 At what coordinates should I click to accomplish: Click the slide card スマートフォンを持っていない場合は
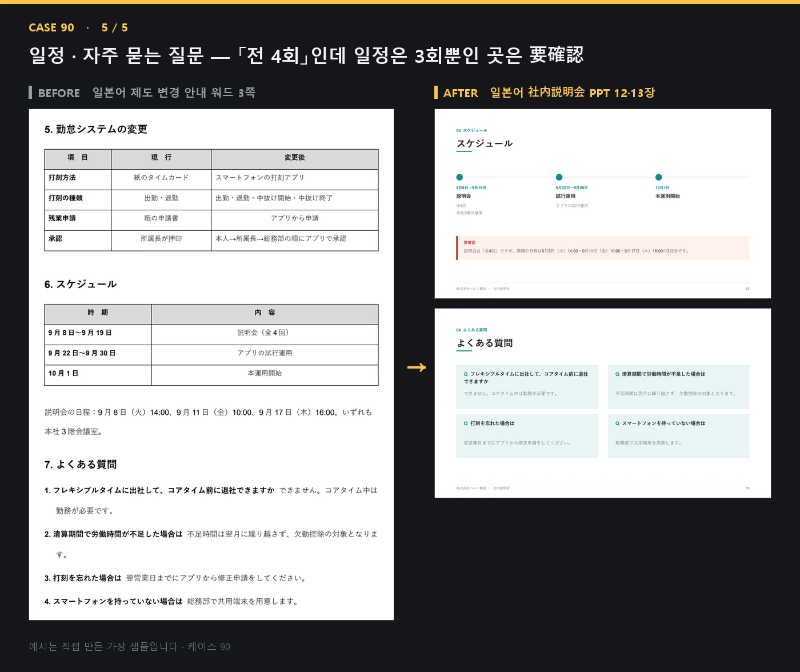tap(679, 436)
